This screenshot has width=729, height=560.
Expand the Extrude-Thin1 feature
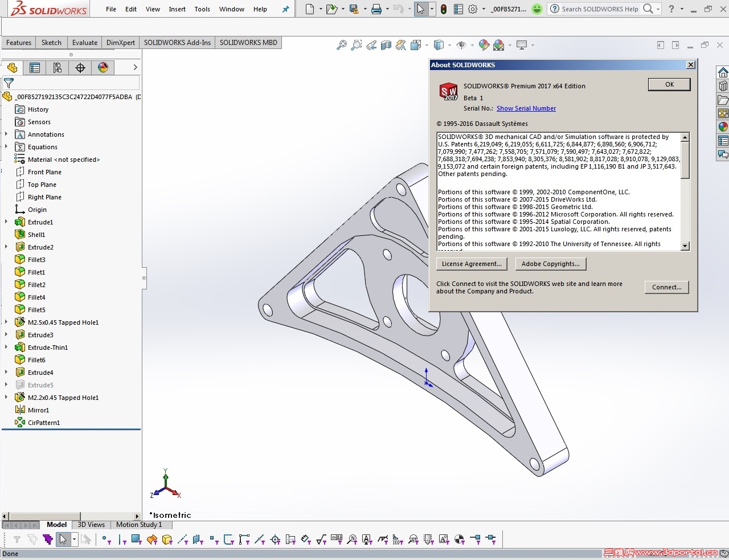tap(6, 348)
